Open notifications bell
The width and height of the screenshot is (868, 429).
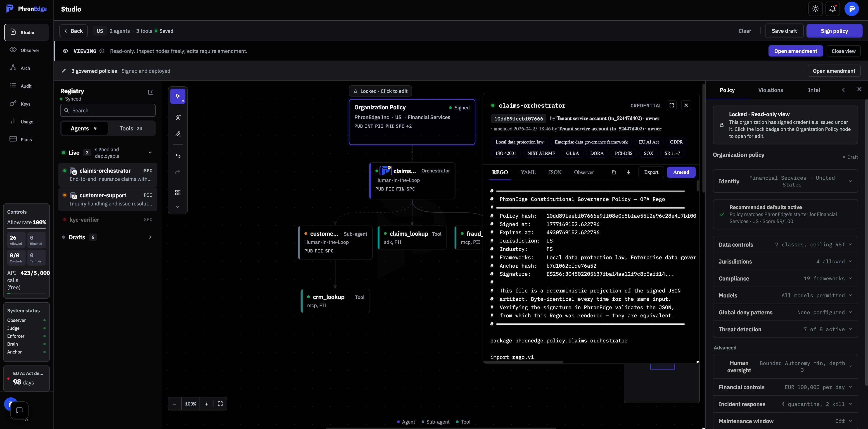tap(833, 9)
